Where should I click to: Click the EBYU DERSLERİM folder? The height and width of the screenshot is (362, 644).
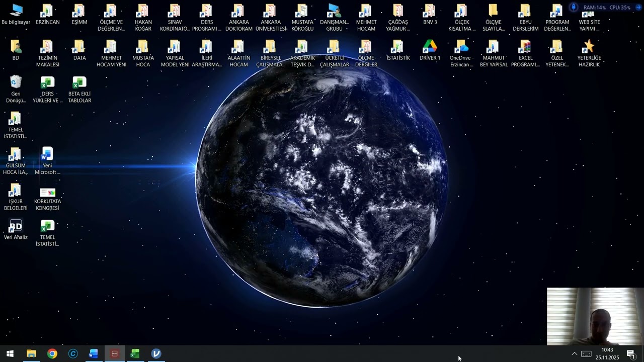[x=526, y=18]
